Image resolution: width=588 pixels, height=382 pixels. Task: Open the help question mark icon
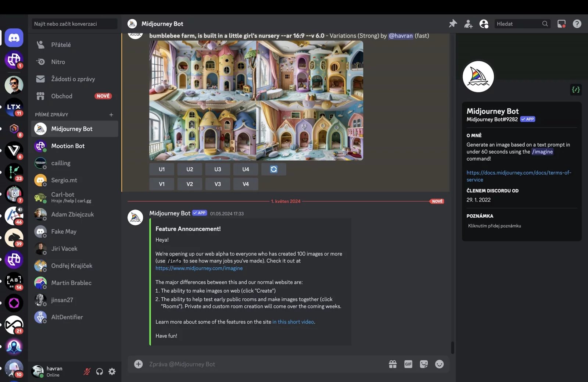[x=577, y=24]
